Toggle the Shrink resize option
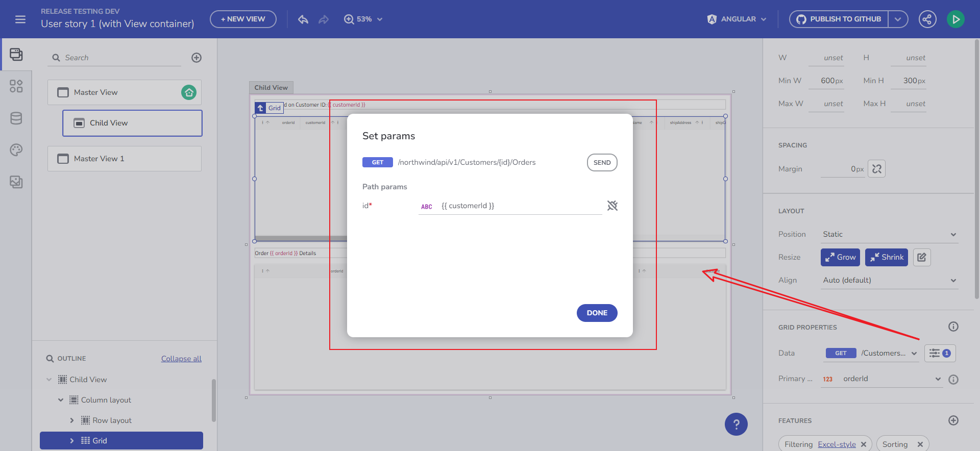980x451 pixels. click(x=887, y=257)
